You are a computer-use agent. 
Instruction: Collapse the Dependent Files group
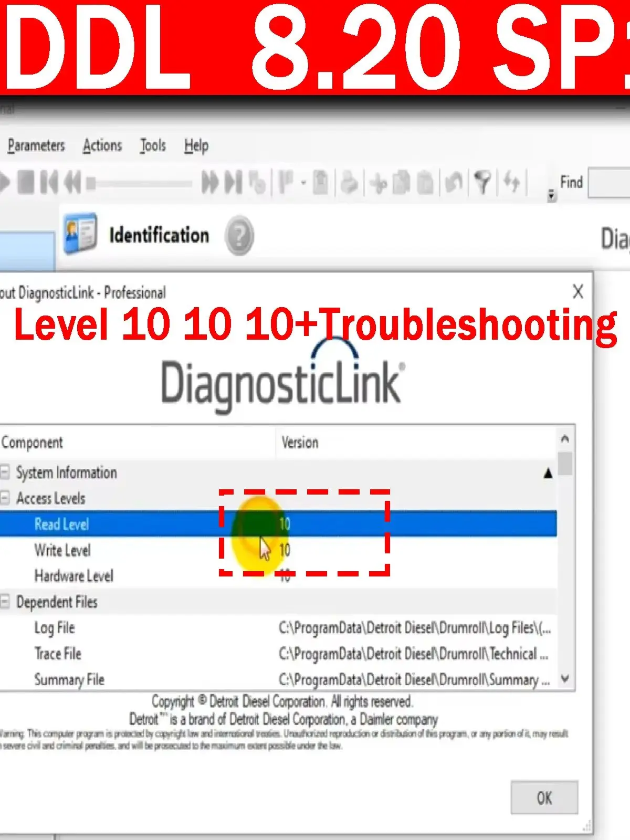(x=5, y=602)
